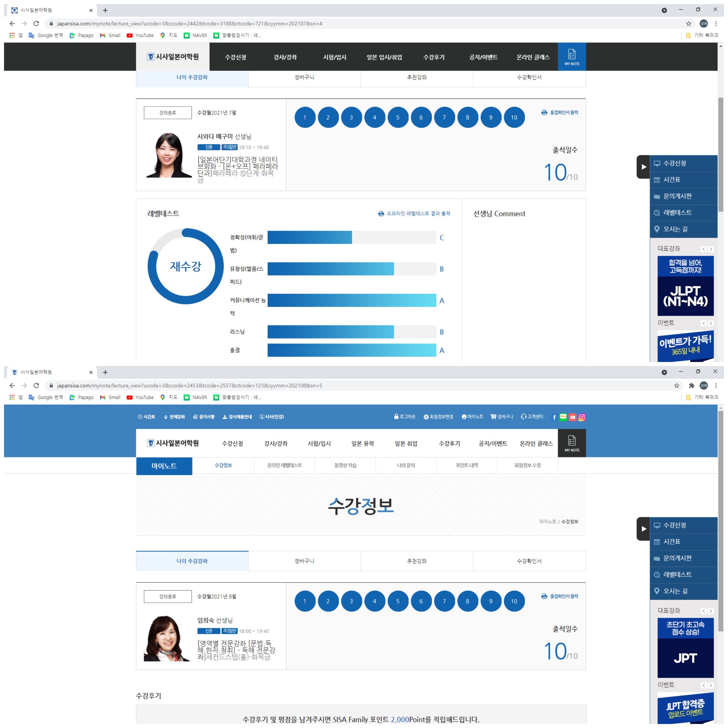728x728 pixels.
Task: Click the printer icon for offline level test results
Action: click(381, 214)
